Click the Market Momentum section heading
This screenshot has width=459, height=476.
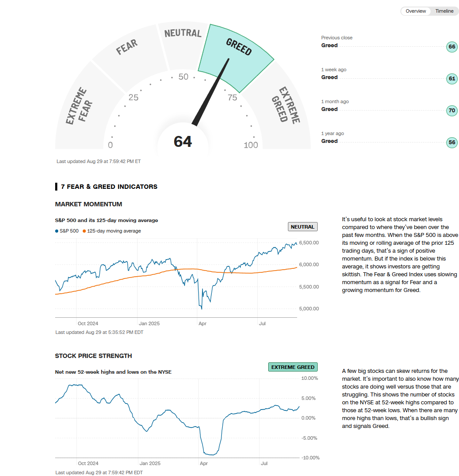tap(88, 204)
